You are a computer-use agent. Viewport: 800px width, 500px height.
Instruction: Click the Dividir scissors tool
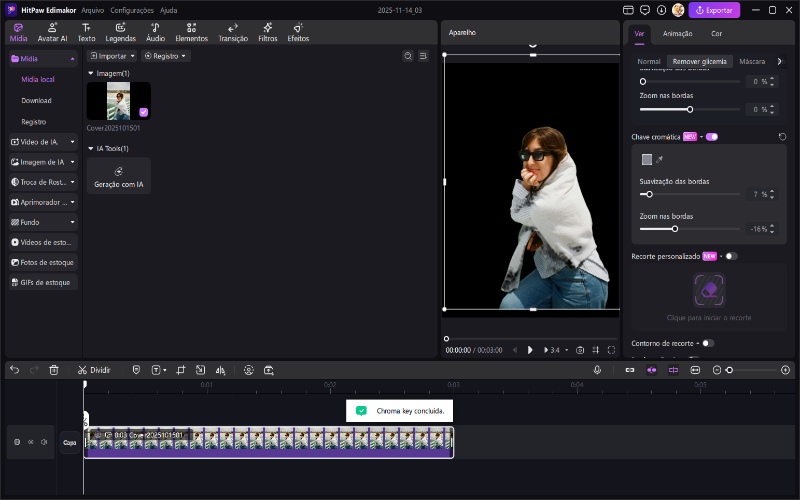[94, 370]
